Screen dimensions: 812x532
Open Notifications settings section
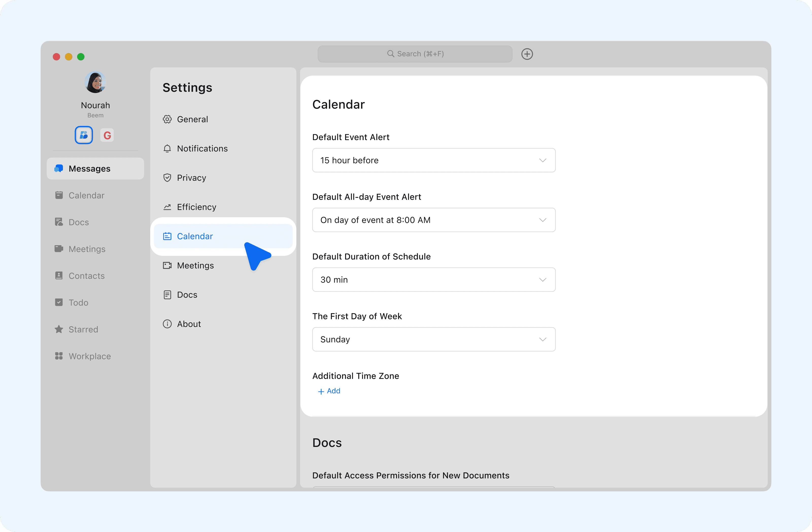(x=202, y=148)
